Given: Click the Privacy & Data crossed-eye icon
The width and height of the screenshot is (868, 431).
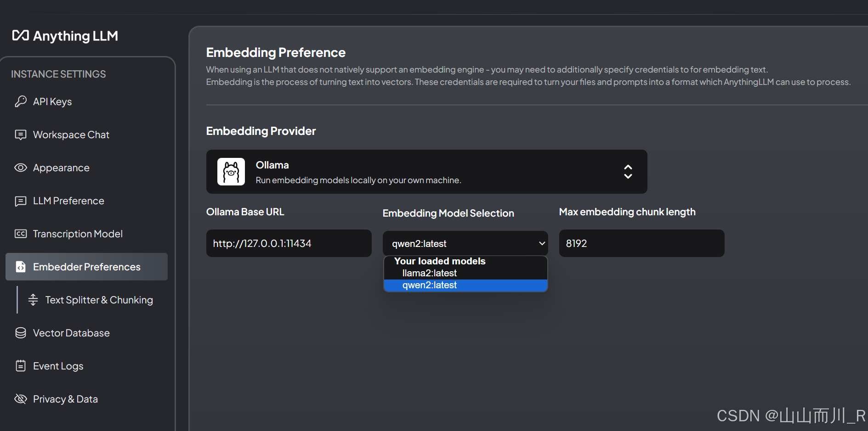Looking at the screenshot, I should [x=21, y=399].
